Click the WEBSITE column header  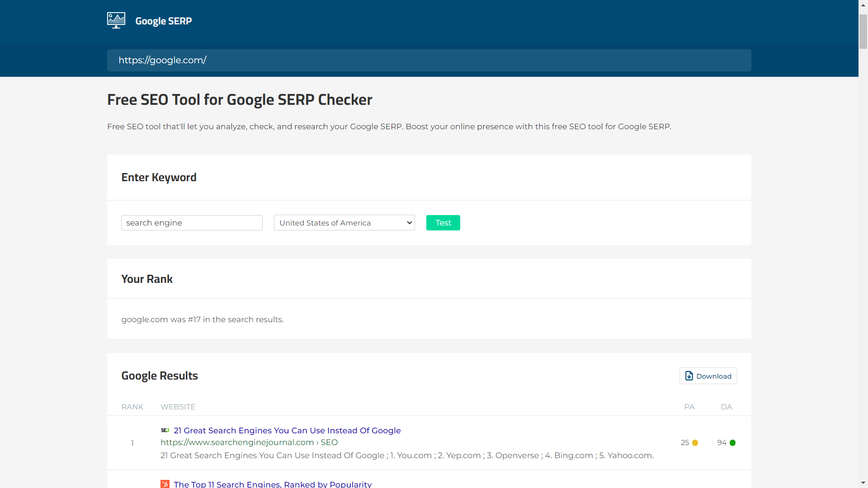tap(178, 407)
